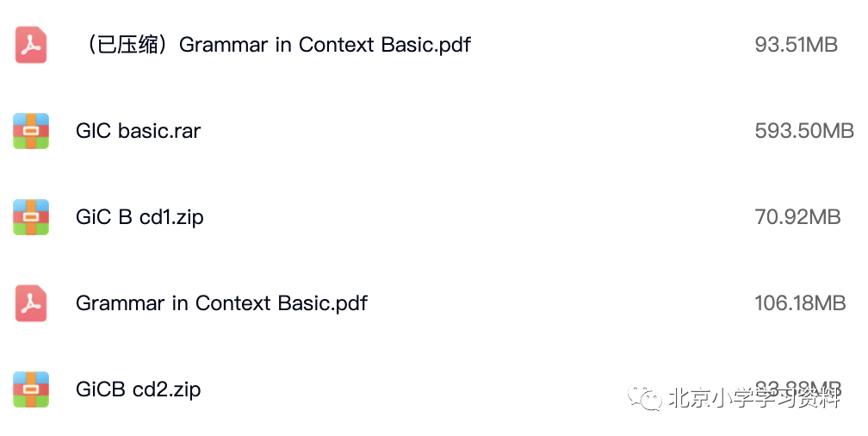This screenshot has height=436, width=868.
Task: Select the GiCB cd2.zip file name
Action: (x=139, y=389)
